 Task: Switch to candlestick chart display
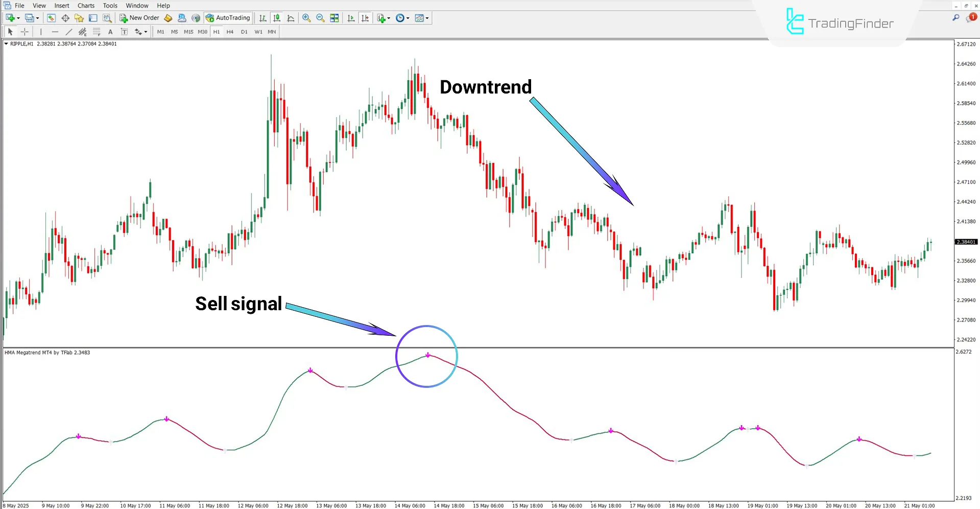click(x=276, y=17)
